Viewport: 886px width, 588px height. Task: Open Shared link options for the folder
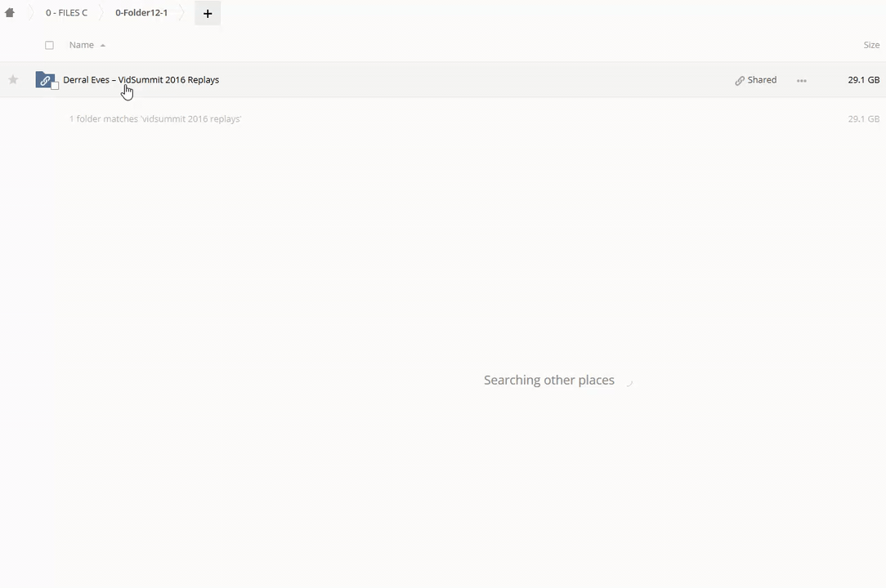click(755, 80)
